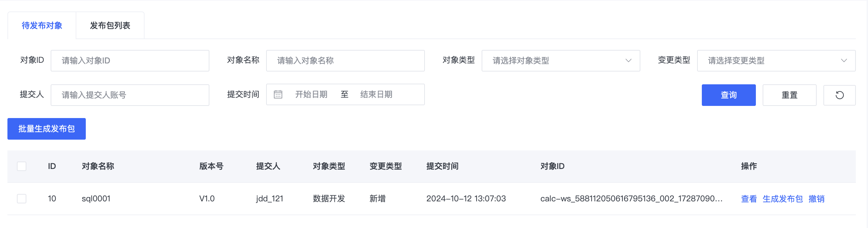Expand 对象类型 dropdown chevron
The height and width of the screenshot is (228, 868).
tap(628, 61)
